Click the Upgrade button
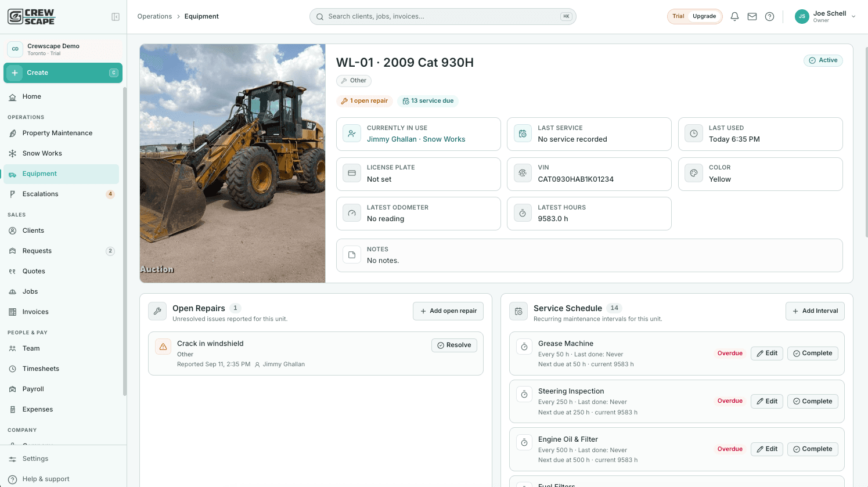The width and height of the screenshot is (868, 487). [x=704, y=16]
